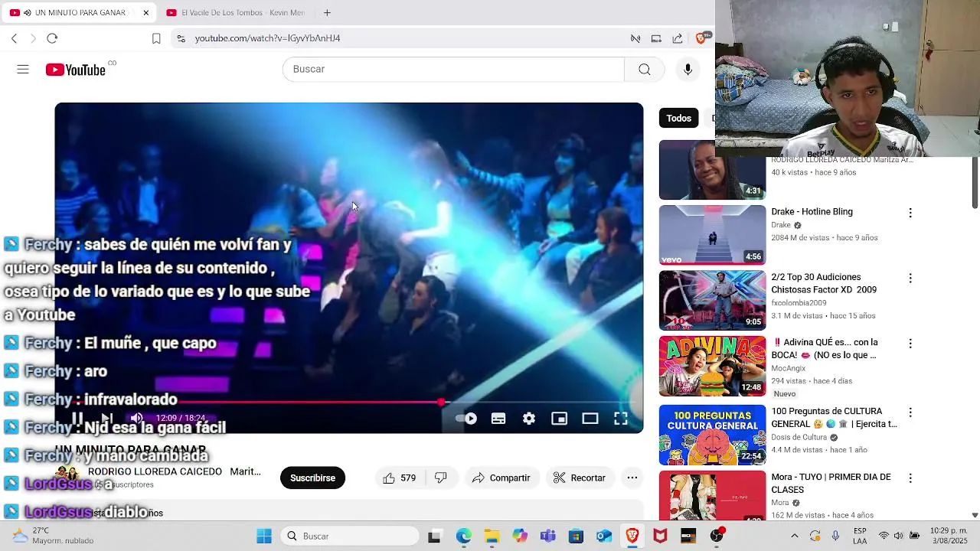This screenshot has width=980, height=551.
Task: Reload the current page
Action: pos(52,38)
